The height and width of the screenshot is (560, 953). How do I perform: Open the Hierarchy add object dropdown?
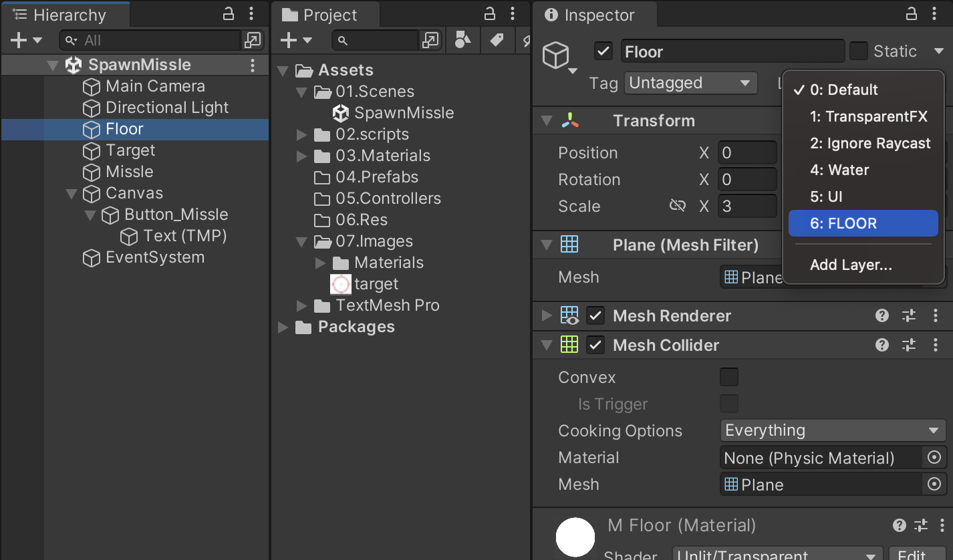(x=27, y=41)
